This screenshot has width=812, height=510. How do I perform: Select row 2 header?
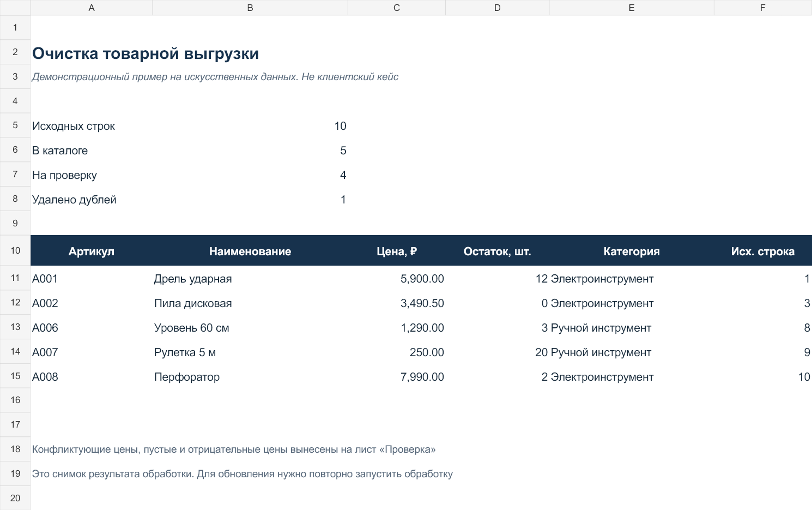click(x=15, y=52)
